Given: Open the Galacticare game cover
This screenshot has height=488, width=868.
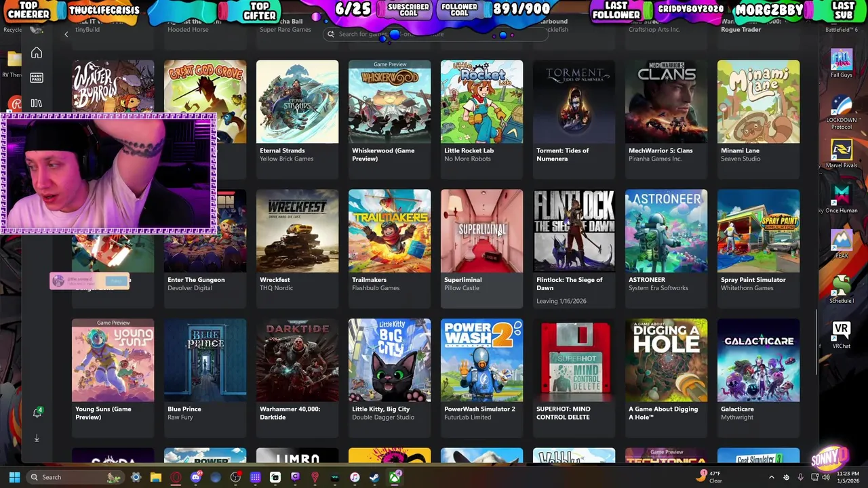Looking at the screenshot, I should (758, 361).
